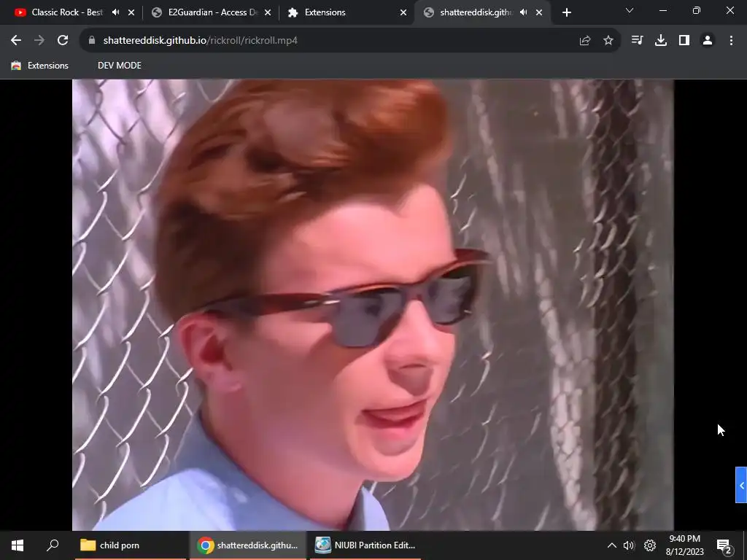Click the playing rickroll video
This screenshot has width=747, height=560.
click(x=373, y=305)
